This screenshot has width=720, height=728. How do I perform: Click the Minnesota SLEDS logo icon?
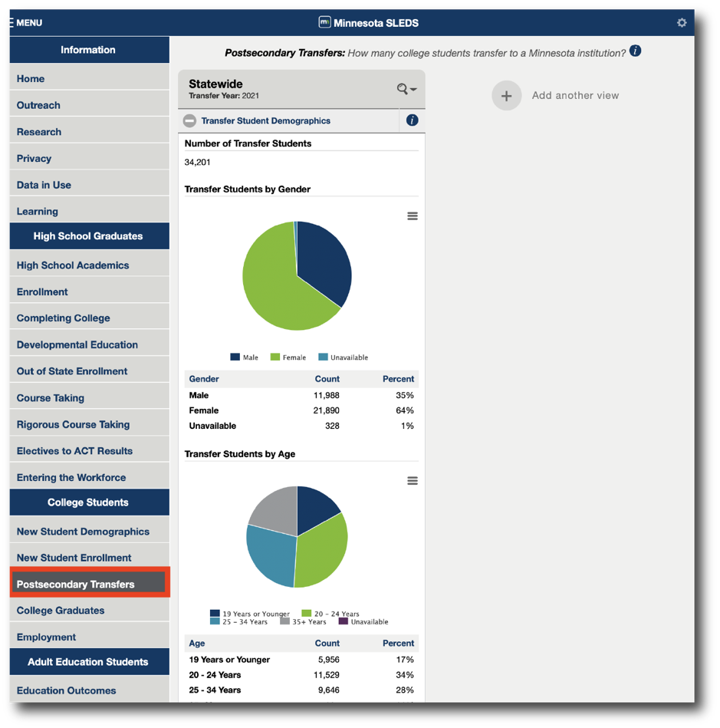pos(325,22)
